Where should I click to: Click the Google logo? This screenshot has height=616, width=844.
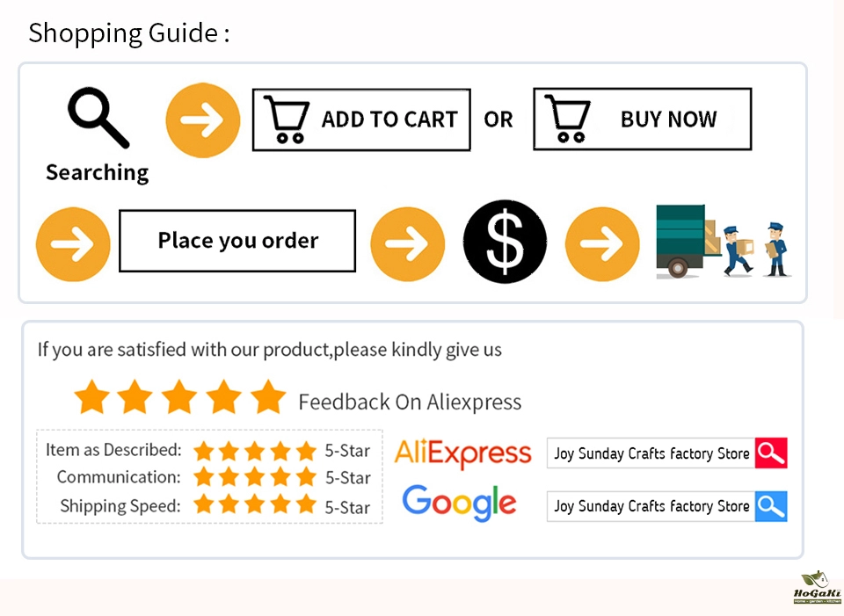coord(459,504)
